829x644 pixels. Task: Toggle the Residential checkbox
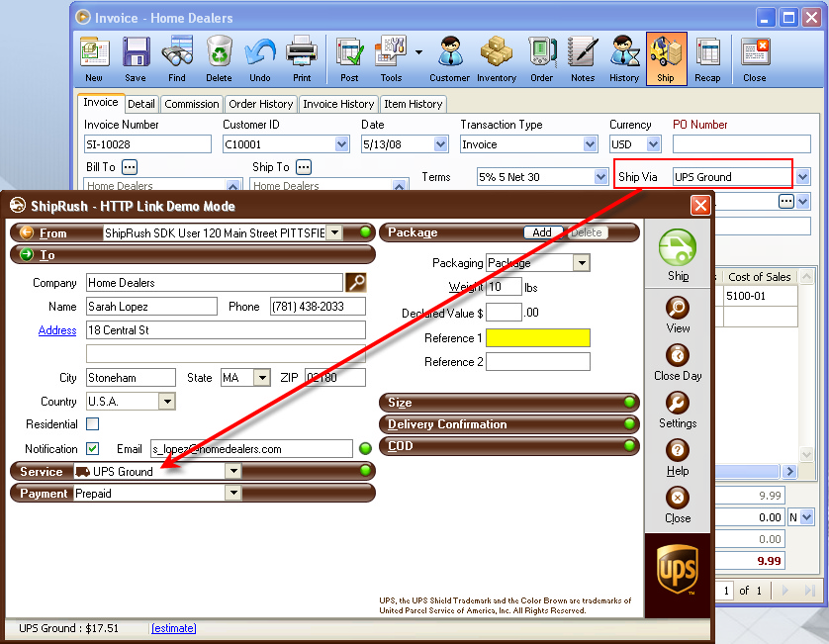point(93,424)
